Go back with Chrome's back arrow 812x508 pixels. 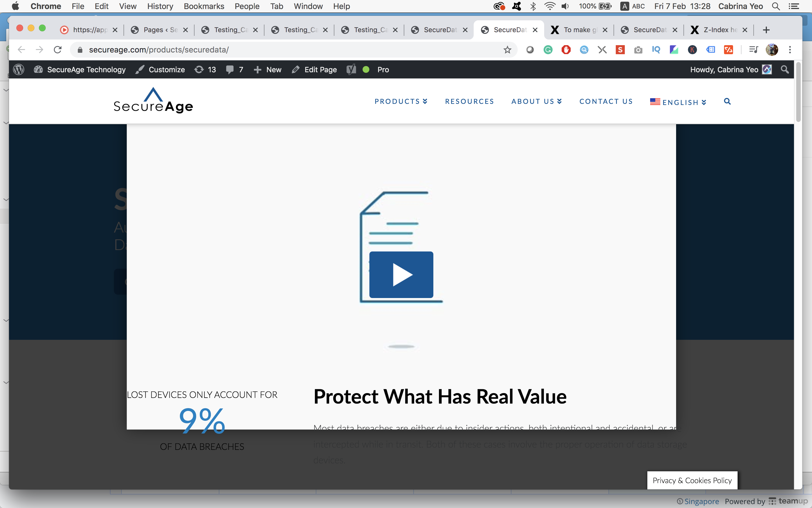[21, 50]
